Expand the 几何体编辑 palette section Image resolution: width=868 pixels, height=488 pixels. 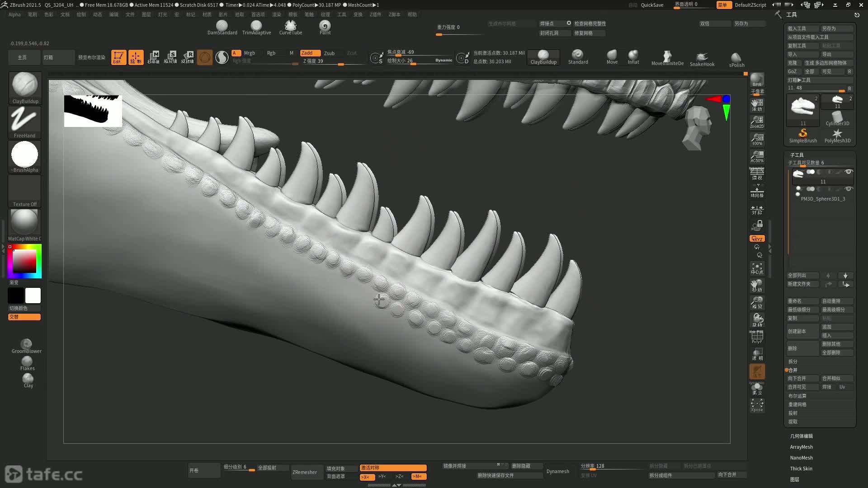pos(802,436)
